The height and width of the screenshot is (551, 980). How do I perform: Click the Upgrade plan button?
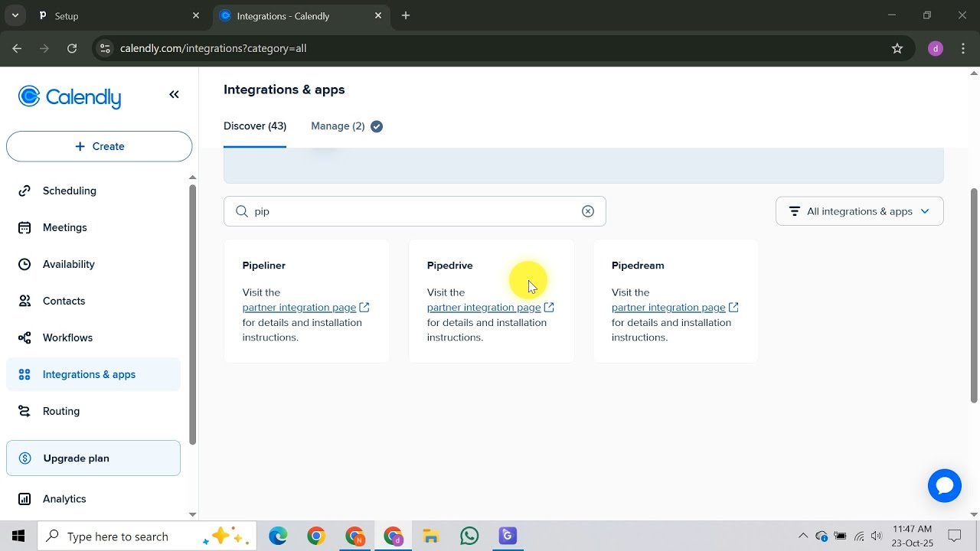[x=93, y=458]
